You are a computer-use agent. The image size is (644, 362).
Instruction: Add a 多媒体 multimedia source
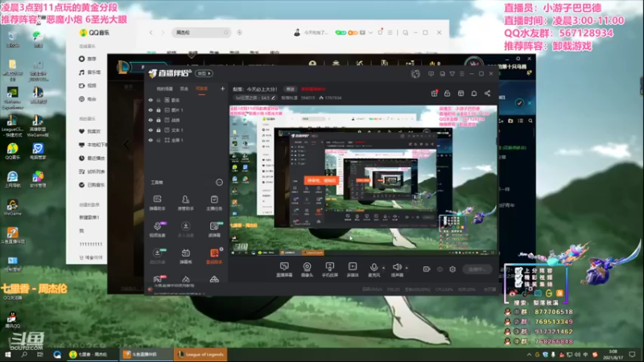click(353, 269)
